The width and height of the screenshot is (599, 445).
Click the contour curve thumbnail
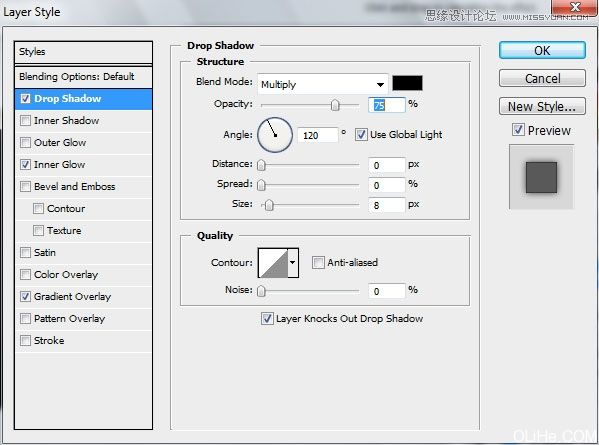coord(273,263)
